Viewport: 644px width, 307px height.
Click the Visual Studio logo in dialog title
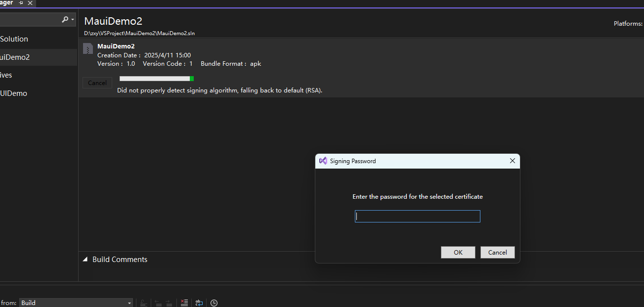click(323, 161)
